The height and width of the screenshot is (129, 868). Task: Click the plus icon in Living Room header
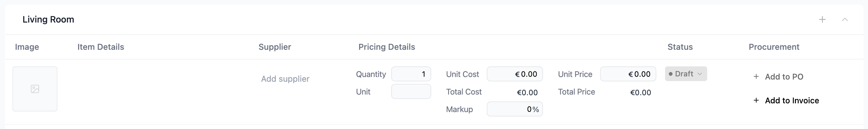point(822,20)
